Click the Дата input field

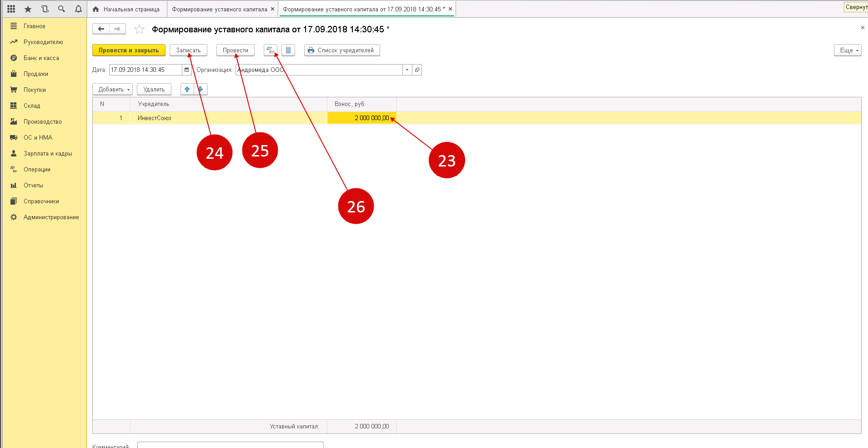[146, 70]
